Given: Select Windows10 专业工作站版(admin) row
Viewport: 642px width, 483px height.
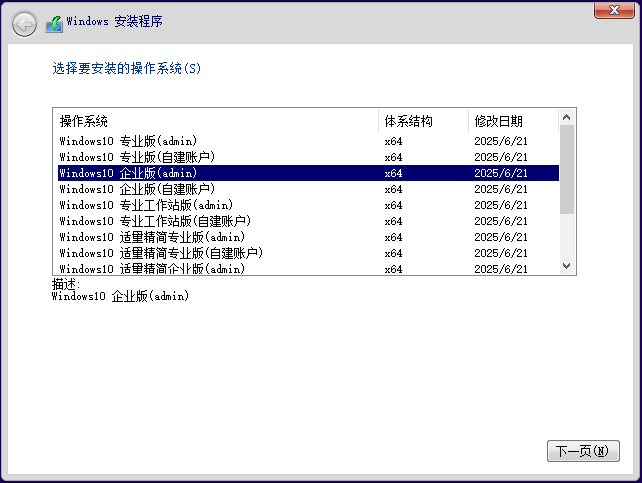Looking at the screenshot, I should [x=308, y=205].
